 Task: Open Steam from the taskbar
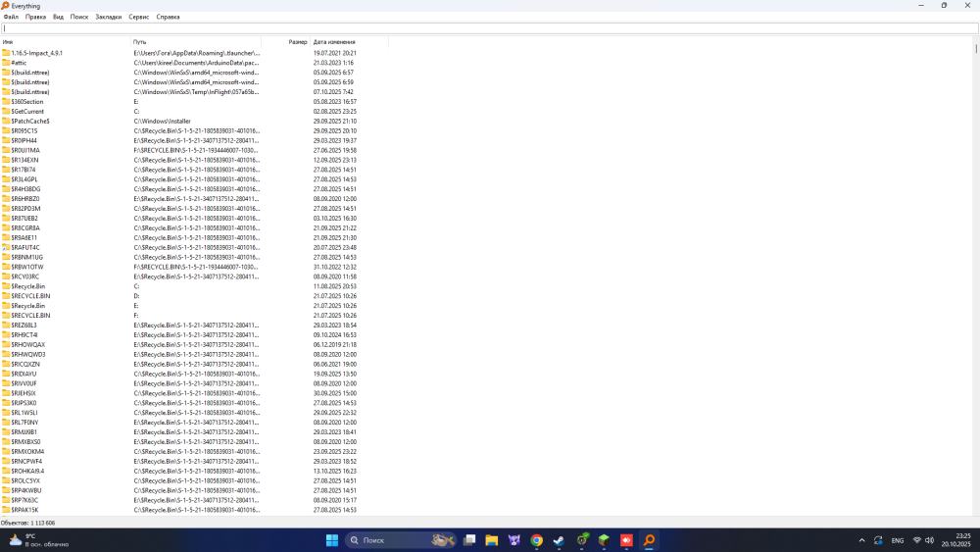[x=559, y=540]
